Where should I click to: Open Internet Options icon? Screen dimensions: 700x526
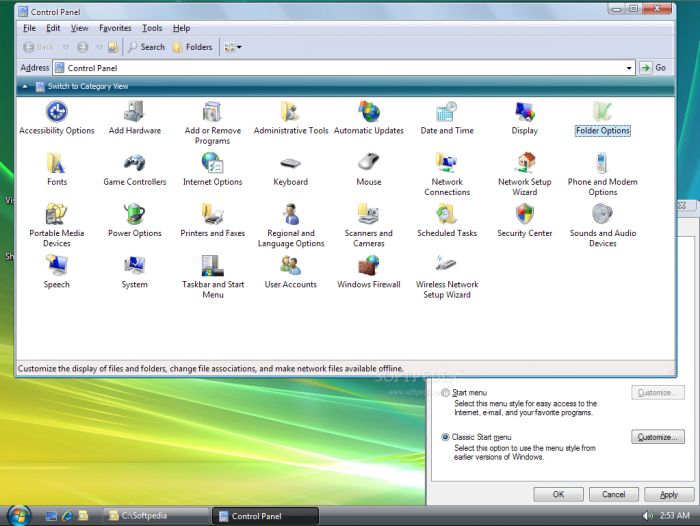click(212, 169)
